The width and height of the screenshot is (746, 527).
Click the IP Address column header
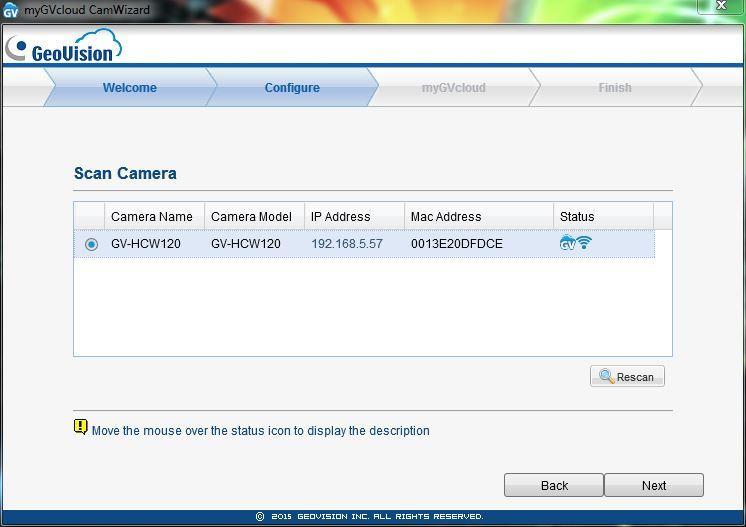point(354,216)
